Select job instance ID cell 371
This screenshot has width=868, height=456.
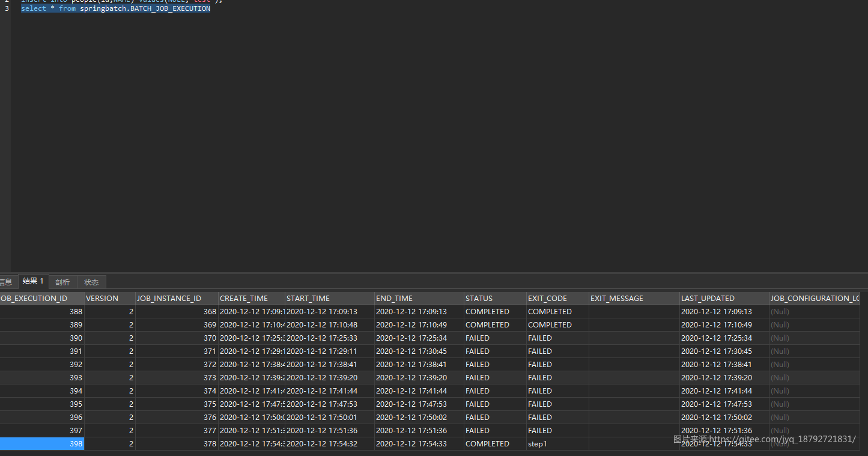177,351
